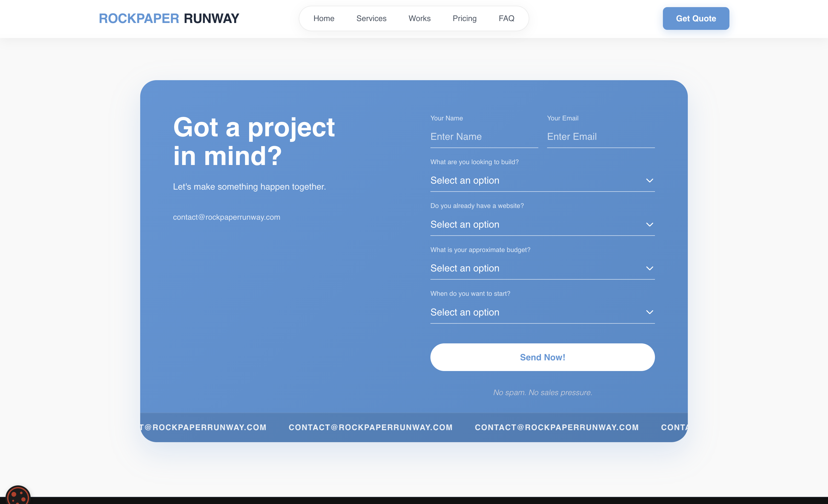The width and height of the screenshot is (828, 504).
Task: Open Services nav item
Action: (371, 18)
